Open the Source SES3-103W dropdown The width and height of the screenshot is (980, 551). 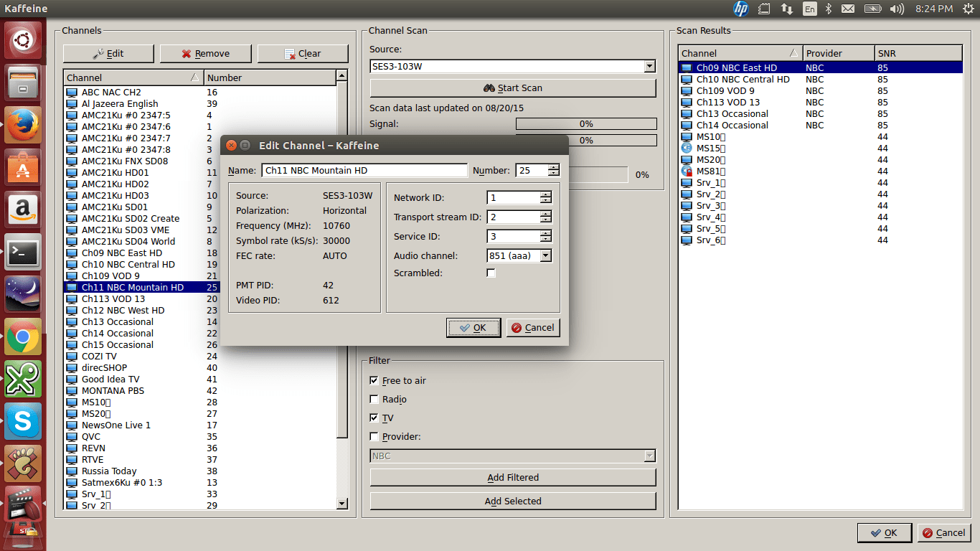pyautogui.click(x=512, y=67)
